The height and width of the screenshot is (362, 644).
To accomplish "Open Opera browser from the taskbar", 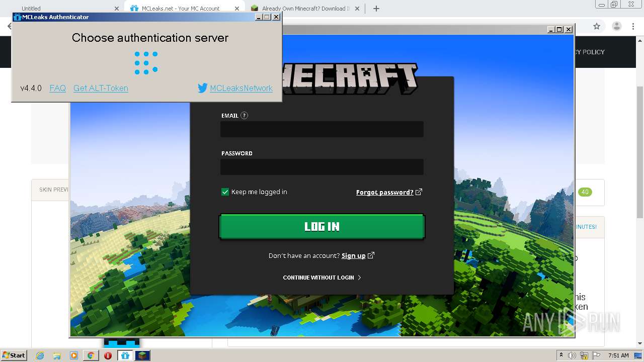I will (x=108, y=355).
